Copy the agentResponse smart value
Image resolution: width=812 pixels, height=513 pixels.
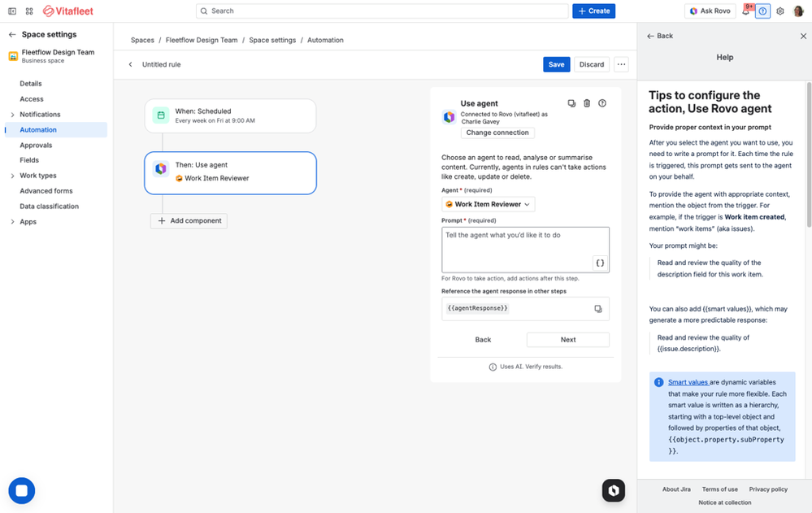598,309
